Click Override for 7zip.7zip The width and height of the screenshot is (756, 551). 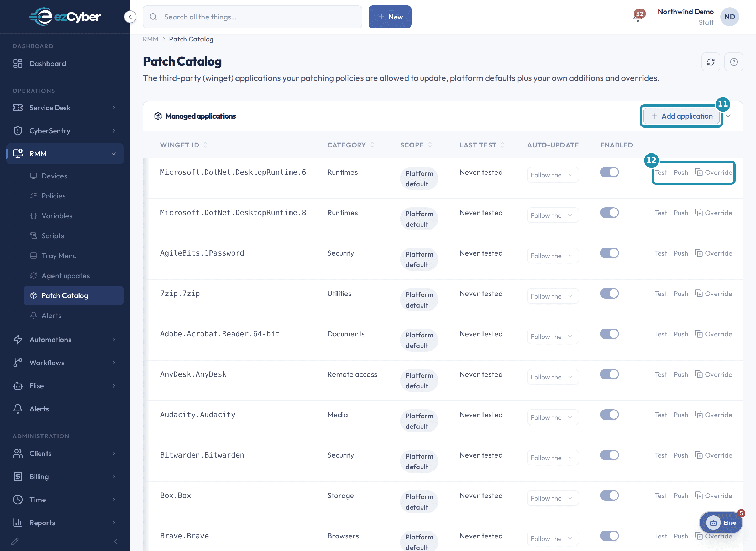[x=713, y=293]
